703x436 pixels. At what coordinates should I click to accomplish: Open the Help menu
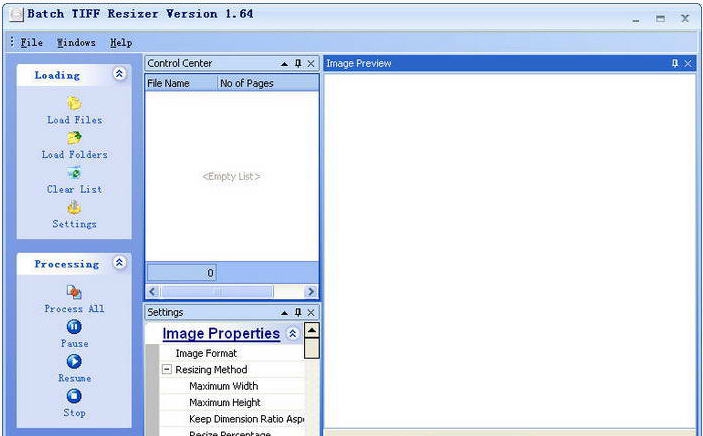coord(121,43)
